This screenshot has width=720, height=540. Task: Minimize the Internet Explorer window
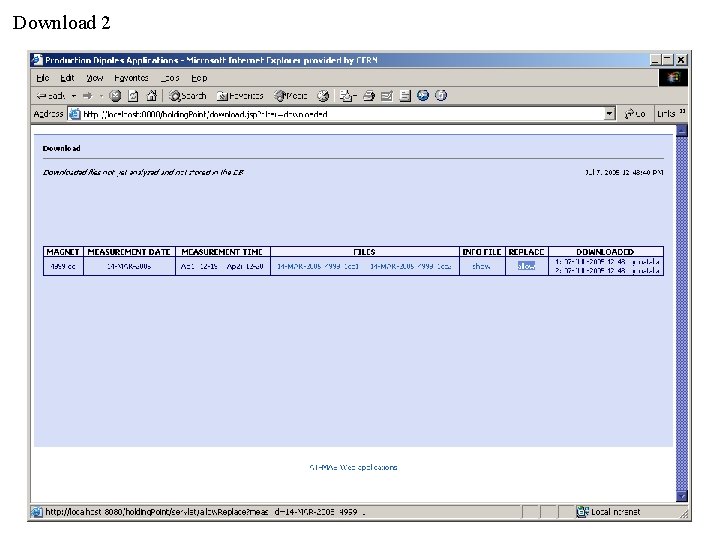click(x=655, y=60)
